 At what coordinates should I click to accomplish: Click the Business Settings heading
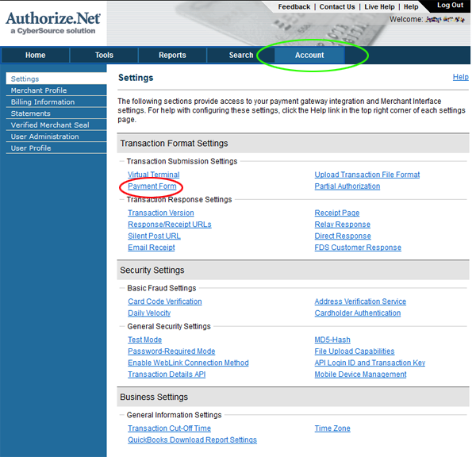click(x=154, y=397)
